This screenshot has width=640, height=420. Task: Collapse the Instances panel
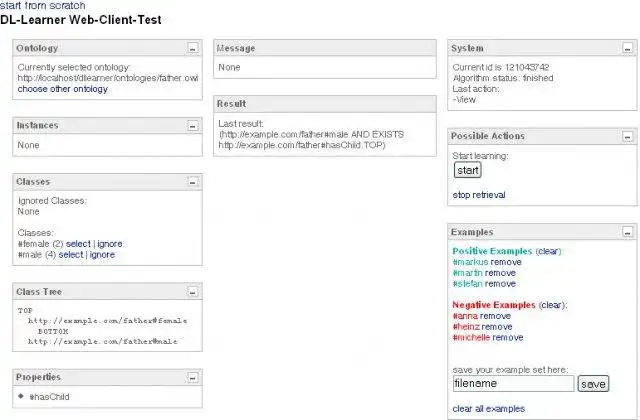tap(192, 125)
